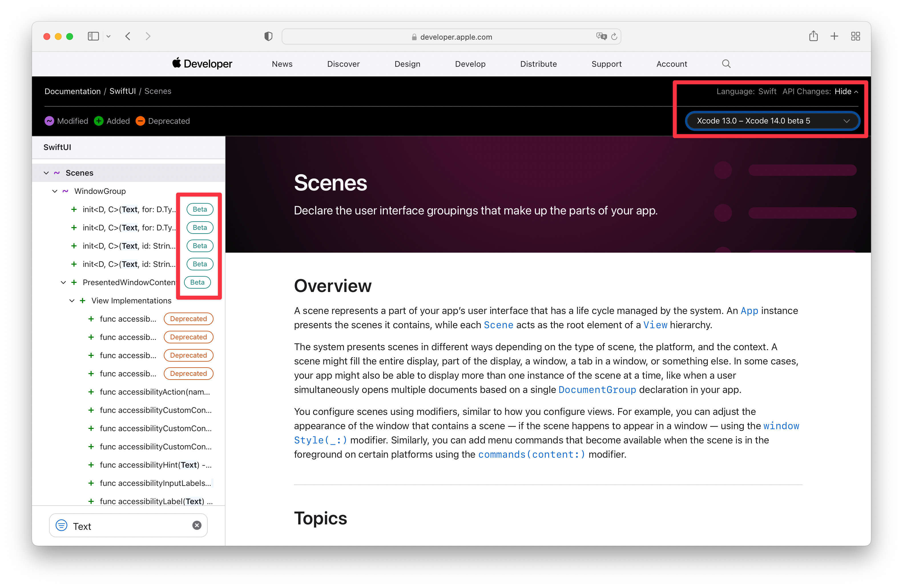
Task: Click the privacy shield icon
Action: (x=268, y=36)
